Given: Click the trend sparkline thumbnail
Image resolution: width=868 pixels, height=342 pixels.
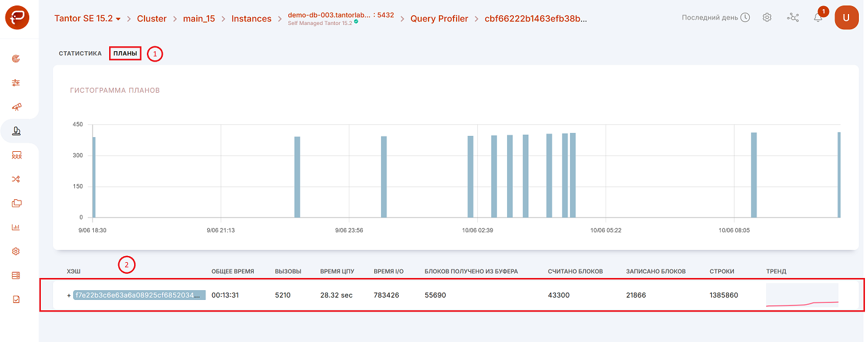Looking at the screenshot, I should pos(802,295).
